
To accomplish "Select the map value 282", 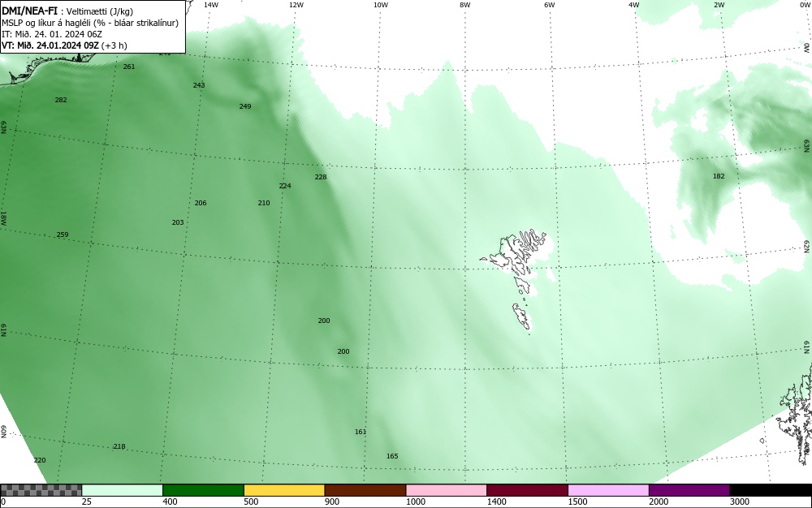I will pyautogui.click(x=61, y=100).
